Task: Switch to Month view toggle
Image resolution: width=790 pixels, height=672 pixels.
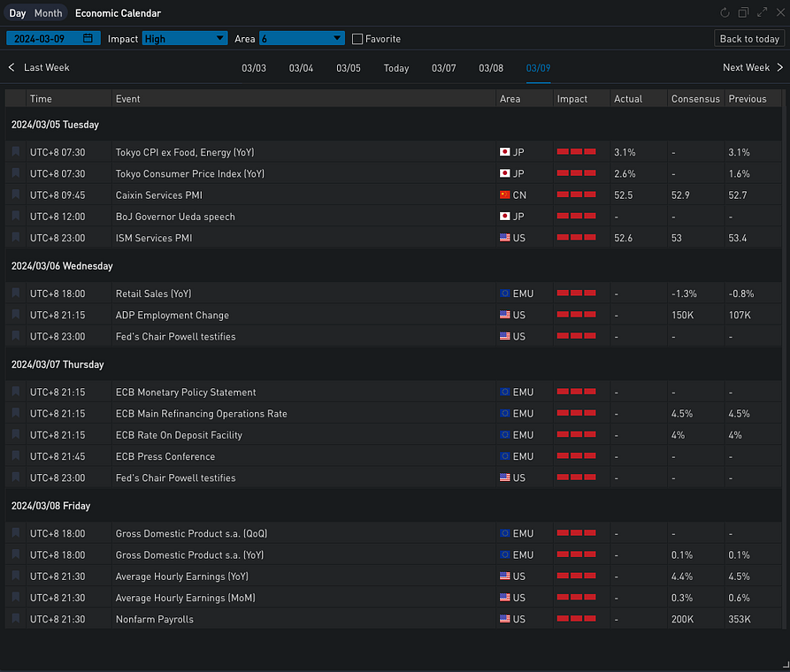Action: click(x=48, y=13)
